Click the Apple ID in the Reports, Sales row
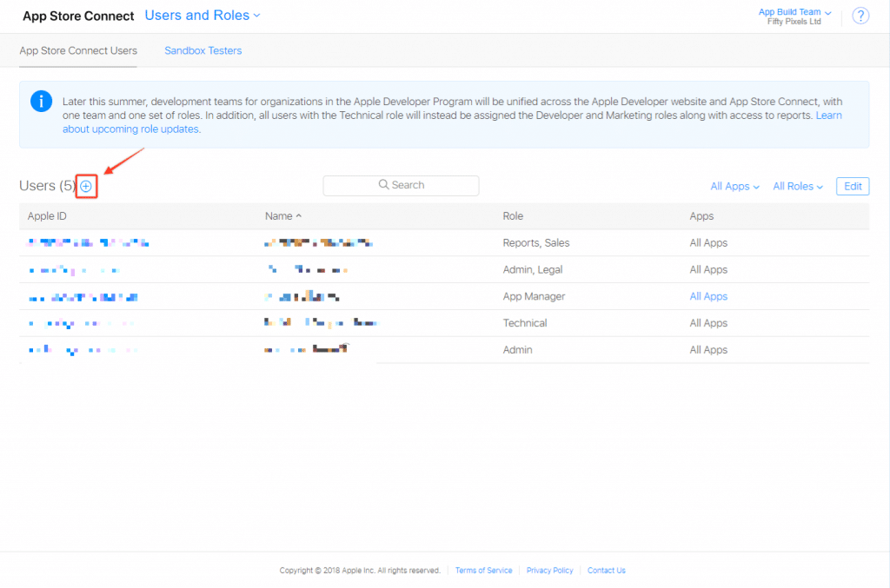 tap(88, 242)
